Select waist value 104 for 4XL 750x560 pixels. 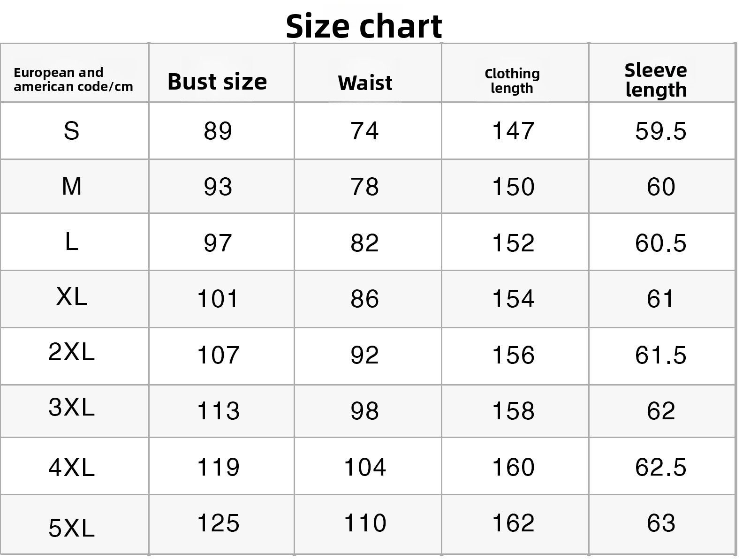tap(365, 467)
